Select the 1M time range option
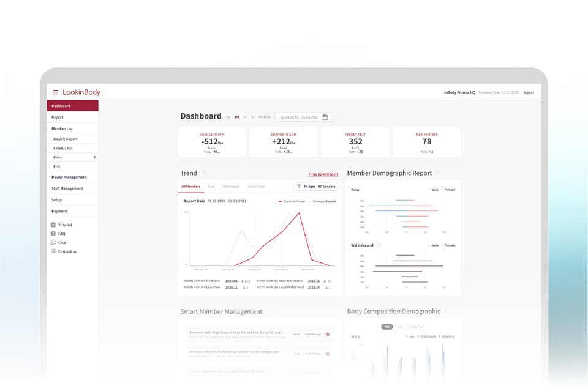The width and height of the screenshot is (588, 386). tap(236, 117)
